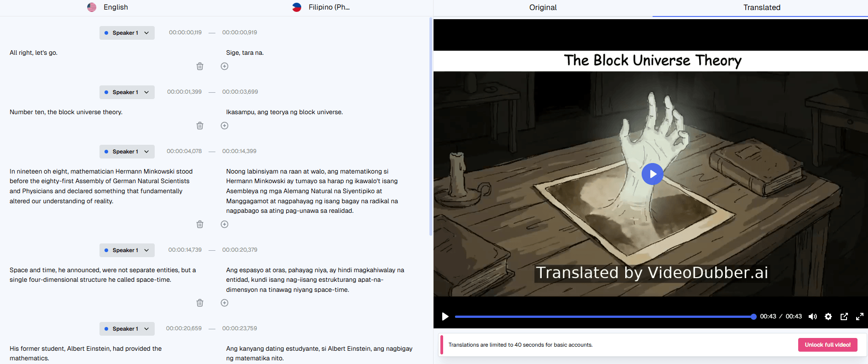Image resolution: width=868 pixels, height=364 pixels.
Task: Click the Filipino (Ph... language column header
Action: (x=321, y=7)
